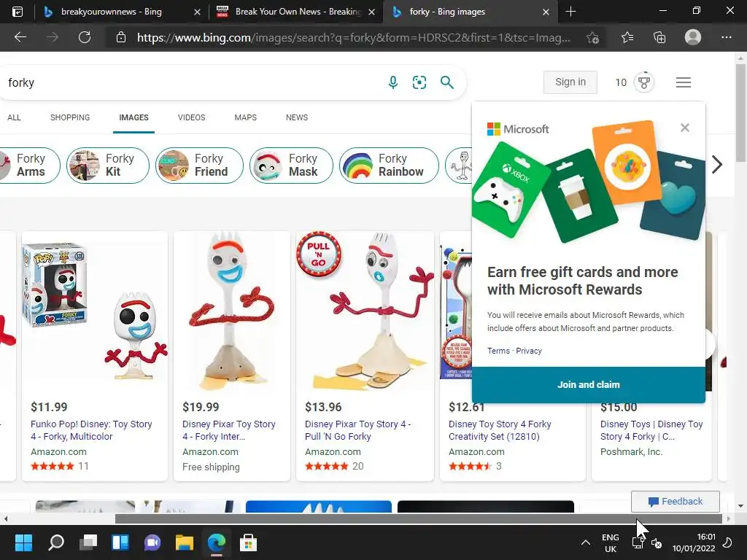Open Poshmark Disney Toys Forky link
747x560 pixels.
point(651,430)
